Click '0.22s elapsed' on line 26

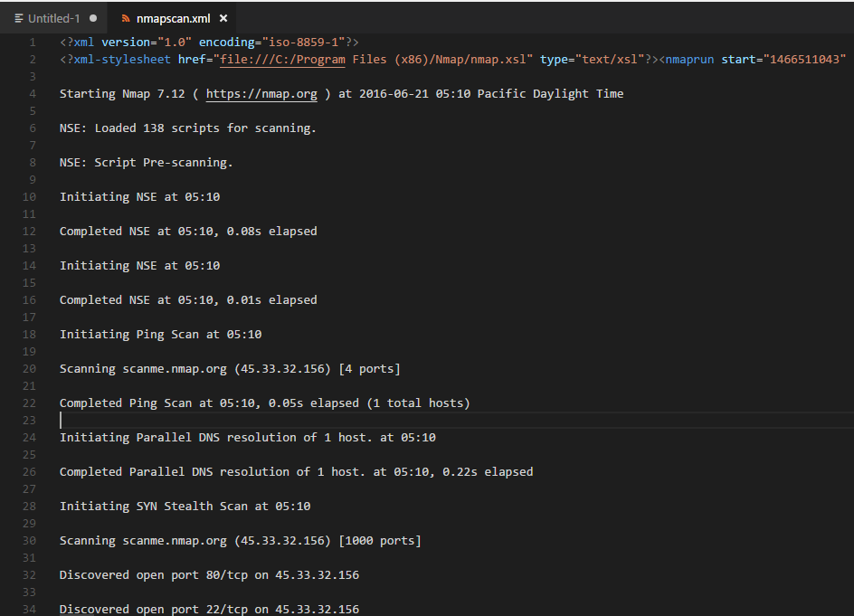[x=488, y=471]
